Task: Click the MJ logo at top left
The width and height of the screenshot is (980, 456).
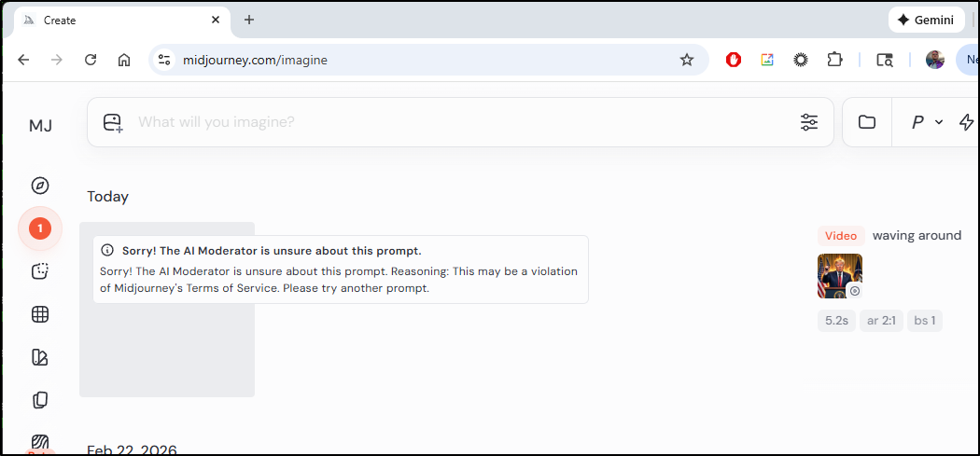Action: [x=40, y=126]
